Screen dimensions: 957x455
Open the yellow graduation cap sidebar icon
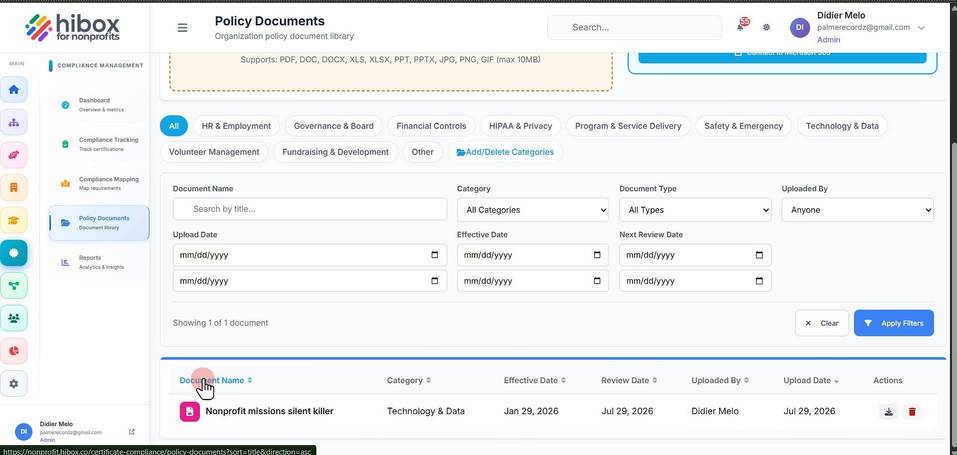(x=13, y=220)
